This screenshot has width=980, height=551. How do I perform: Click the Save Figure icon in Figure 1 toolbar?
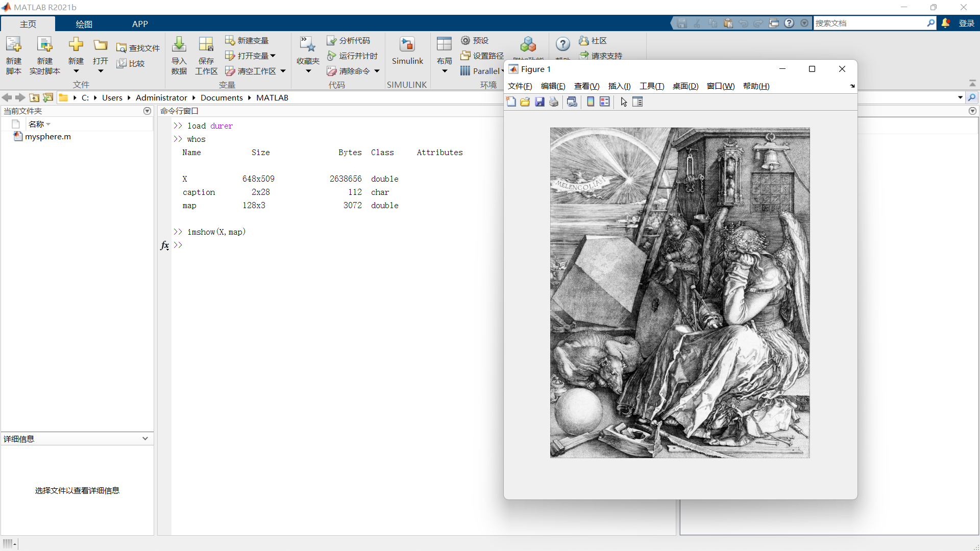tap(540, 102)
